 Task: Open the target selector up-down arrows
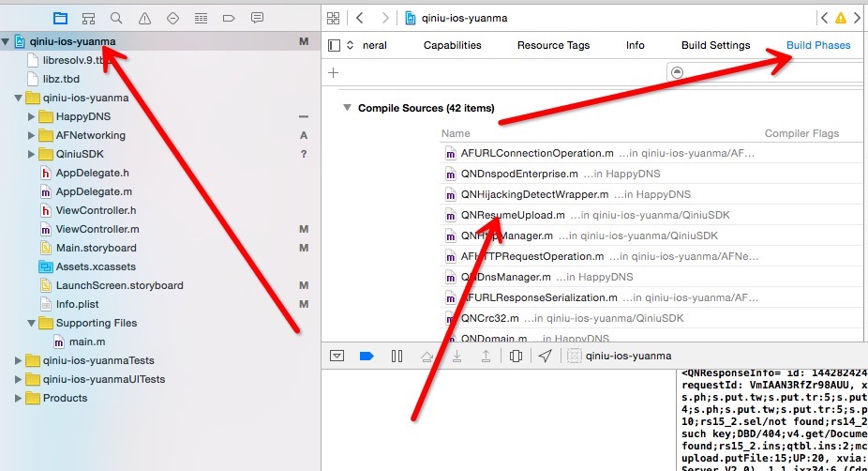350,45
